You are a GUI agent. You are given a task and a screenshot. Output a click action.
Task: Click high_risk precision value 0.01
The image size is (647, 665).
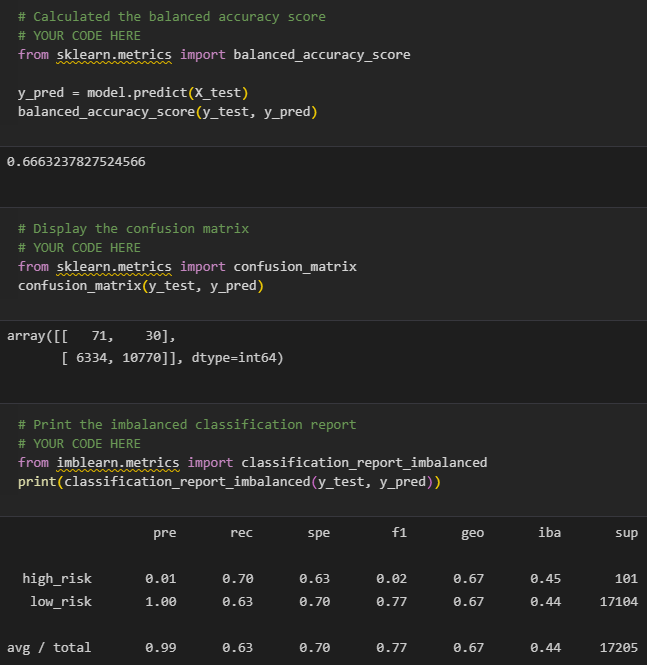[161, 578]
